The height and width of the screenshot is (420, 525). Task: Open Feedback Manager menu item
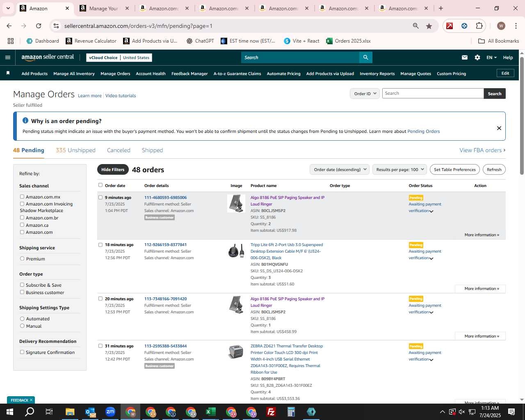pos(189,73)
